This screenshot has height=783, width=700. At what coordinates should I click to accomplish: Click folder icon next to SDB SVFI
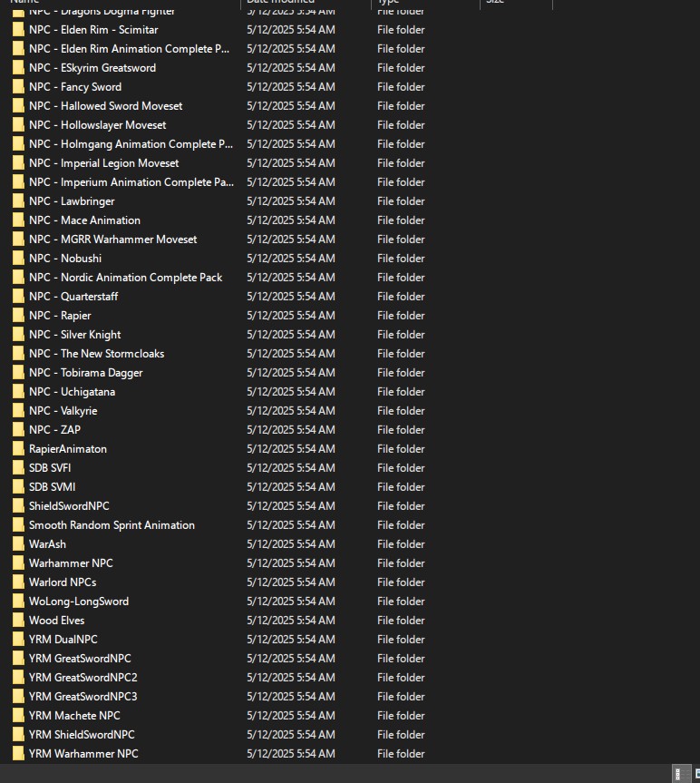pyautogui.click(x=18, y=468)
